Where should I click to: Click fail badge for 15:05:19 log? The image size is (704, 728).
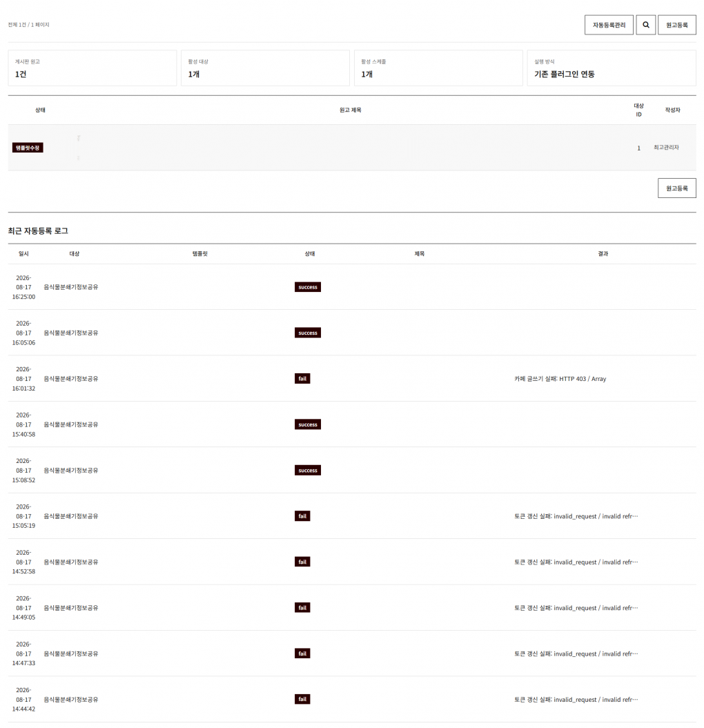pos(302,516)
